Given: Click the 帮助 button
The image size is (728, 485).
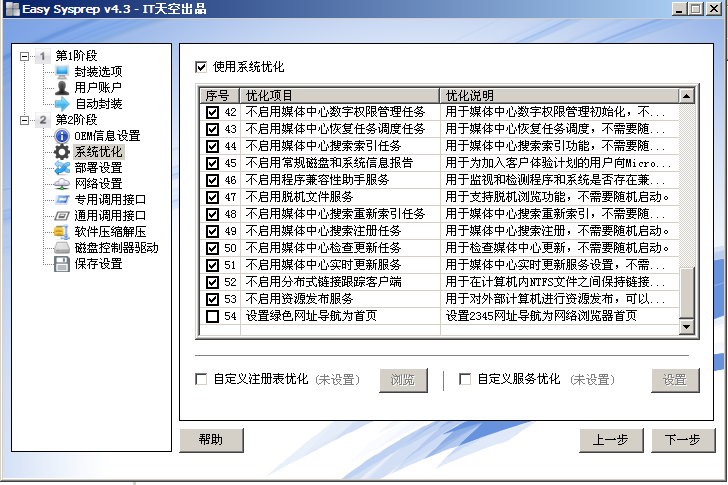Looking at the screenshot, I should 211,440.
